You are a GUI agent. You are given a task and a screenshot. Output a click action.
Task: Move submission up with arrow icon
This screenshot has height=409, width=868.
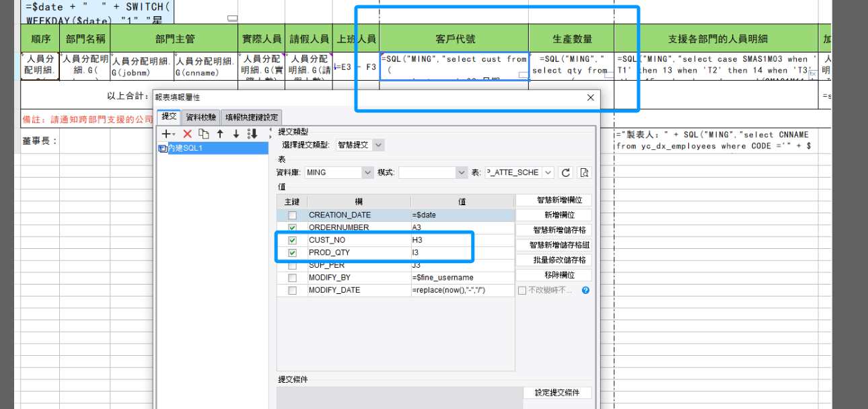click(220, 134)
